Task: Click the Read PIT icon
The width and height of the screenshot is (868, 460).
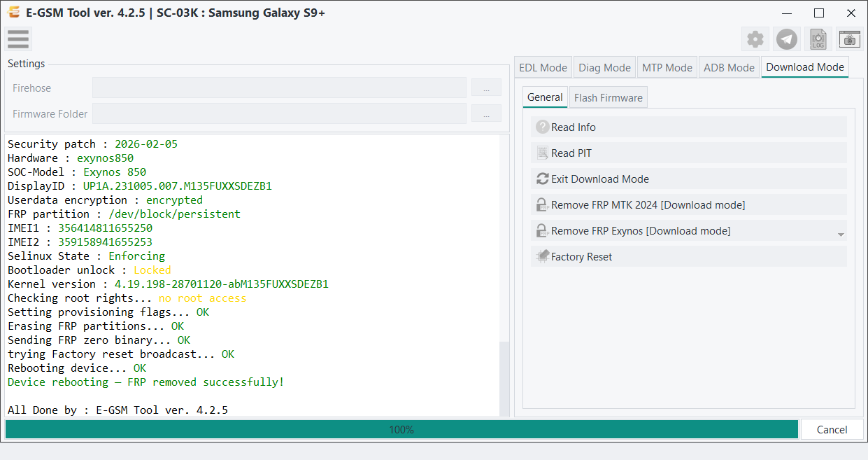Action: pyautogui.click(x=542, y=153)
